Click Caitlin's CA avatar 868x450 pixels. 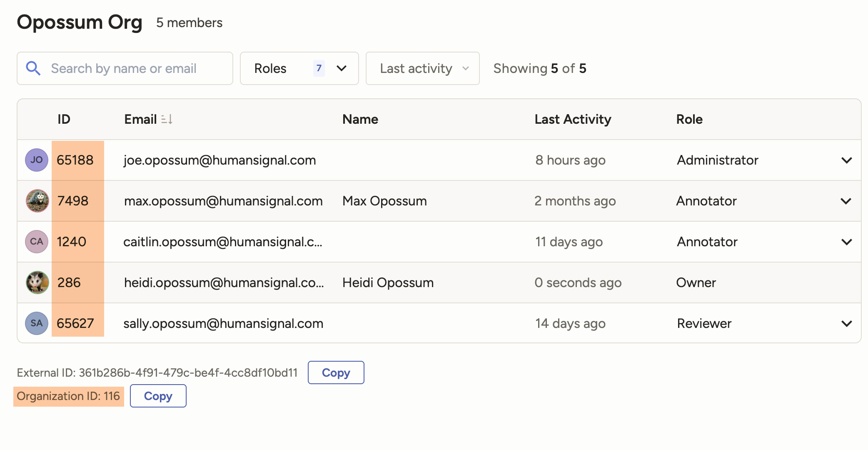pyautogui.click(x=37, y=241)
